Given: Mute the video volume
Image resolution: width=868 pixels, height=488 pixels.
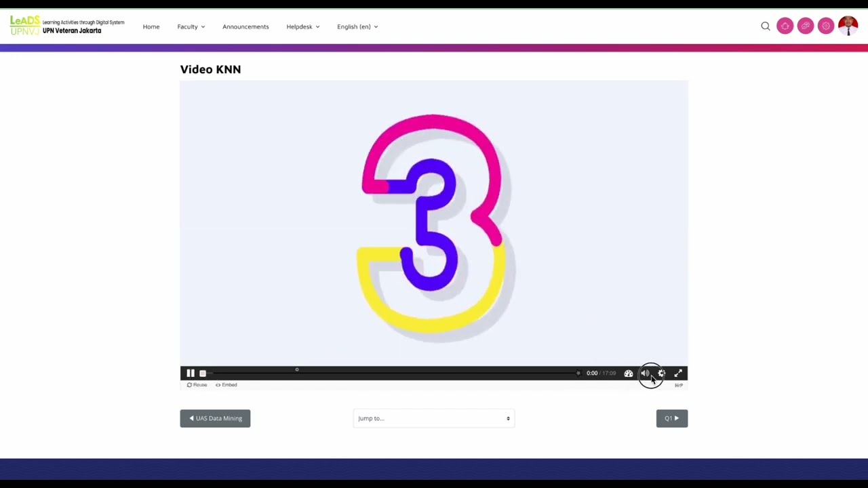Looking at the screenshot, I should point(645,373).
